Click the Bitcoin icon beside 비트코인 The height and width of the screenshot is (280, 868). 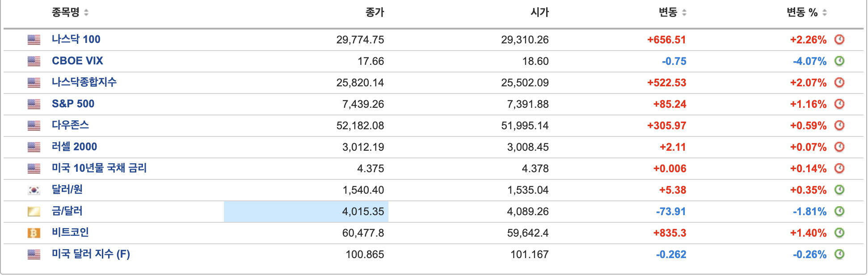(x=34, y=233)
